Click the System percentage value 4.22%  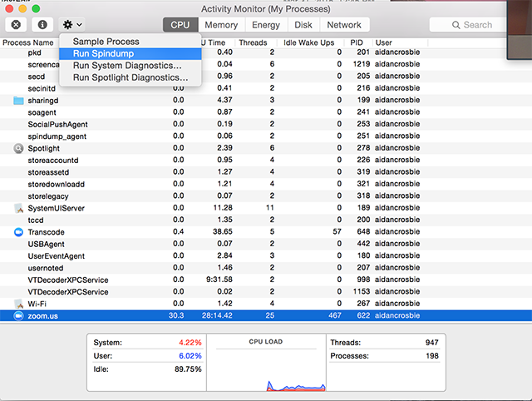(190, 343)
